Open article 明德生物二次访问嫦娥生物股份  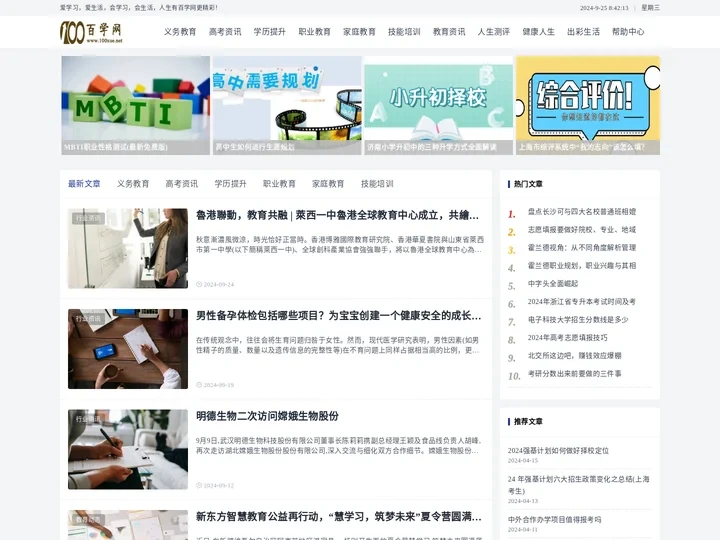[267, 416]
